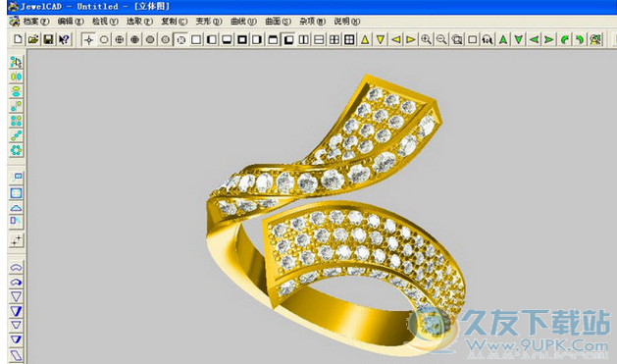Activate the context help arrow icon
Image resolution: width=617 pixels, height=364 pixels.
pos(64,39)
